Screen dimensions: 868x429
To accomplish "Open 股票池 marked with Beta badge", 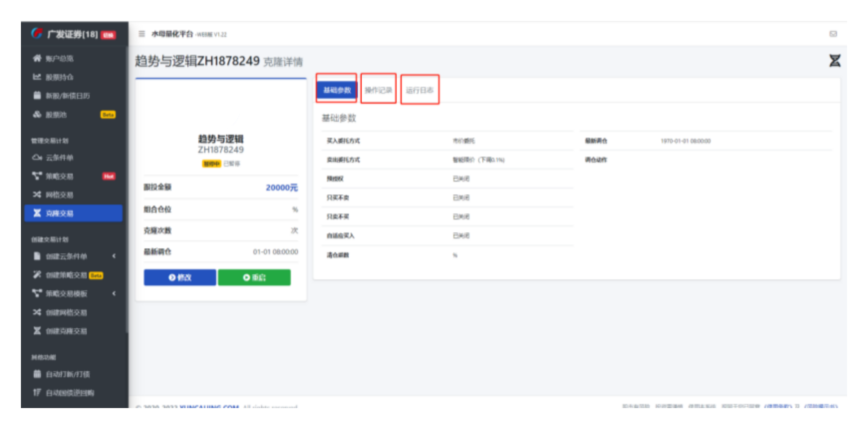I will [56, 115].
